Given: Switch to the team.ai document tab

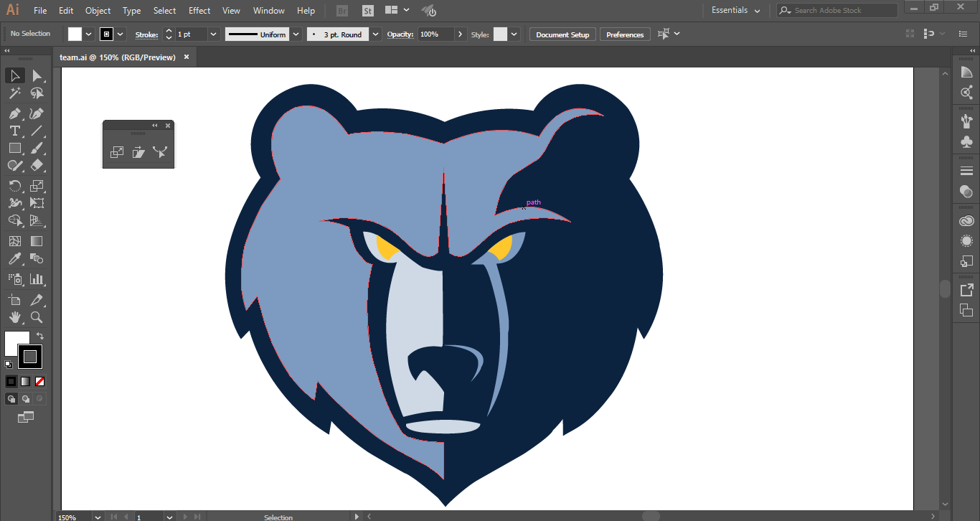Looking at the screenshot, I should pyautogui.click(x=118, y=57).
